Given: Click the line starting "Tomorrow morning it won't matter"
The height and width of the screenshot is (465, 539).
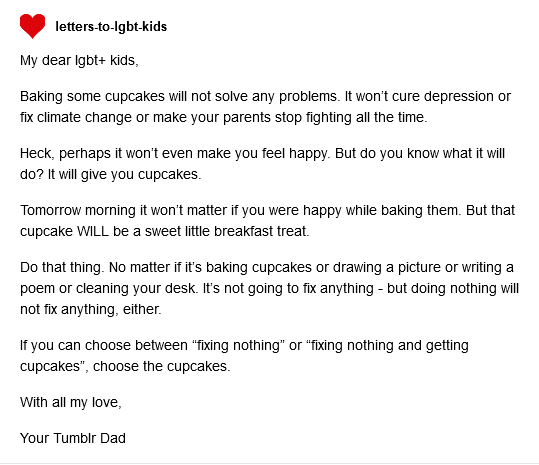Looking at the screenshot, I should click(267, 210).
